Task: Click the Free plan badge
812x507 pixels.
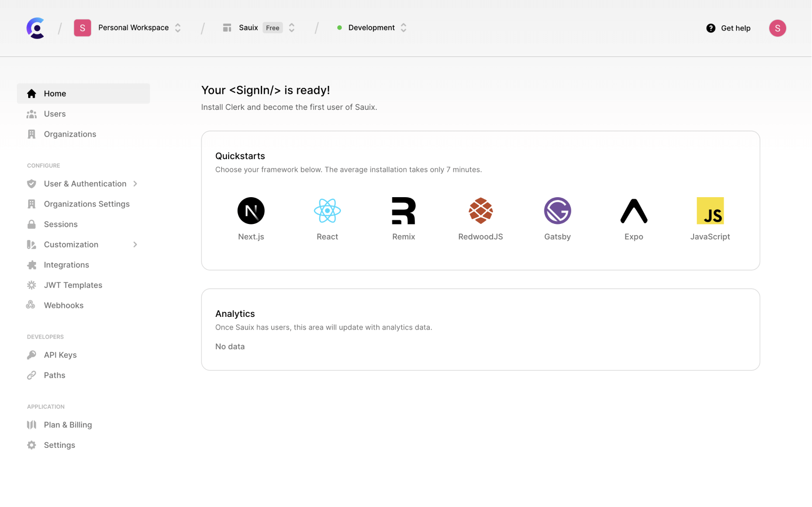Action: pyautogui.click(x=272, y=28)
